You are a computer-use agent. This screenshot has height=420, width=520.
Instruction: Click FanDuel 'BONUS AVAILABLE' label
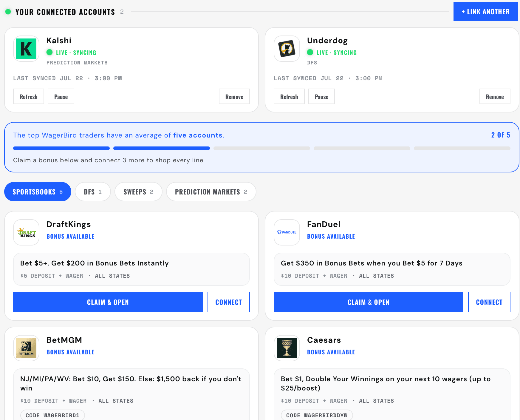pyautogui.click(x=331, y=236)
